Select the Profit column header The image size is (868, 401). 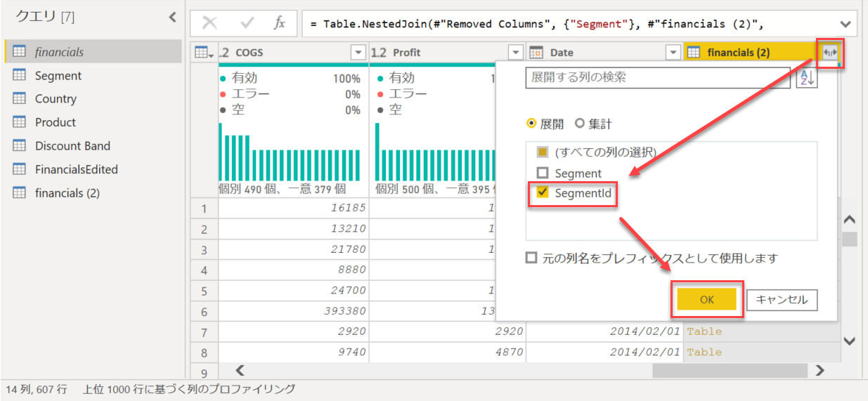447,53
